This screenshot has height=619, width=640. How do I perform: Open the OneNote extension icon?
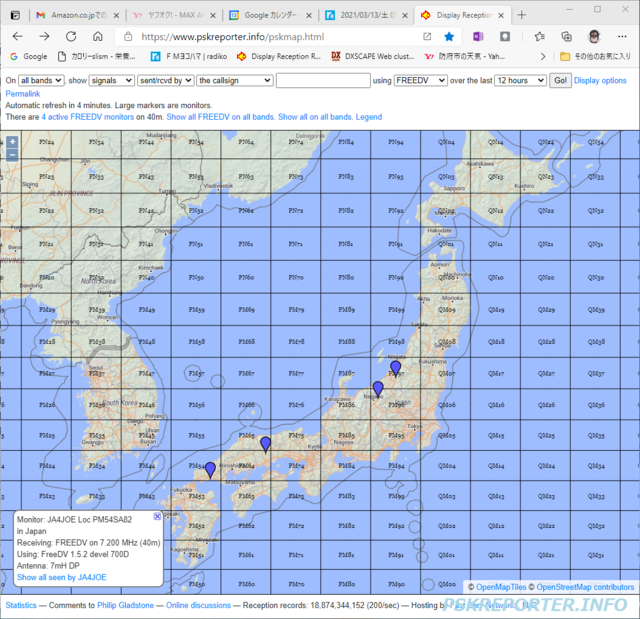pos(478,37)
